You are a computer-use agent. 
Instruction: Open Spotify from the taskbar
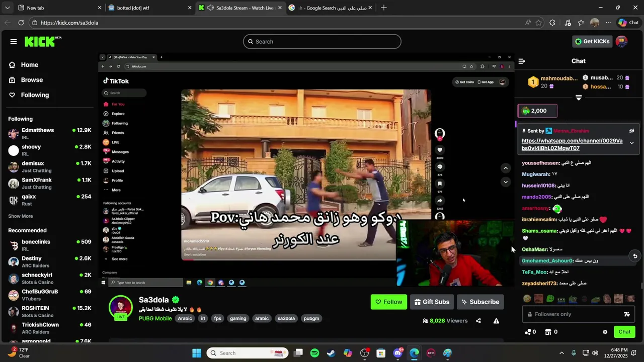314,353
